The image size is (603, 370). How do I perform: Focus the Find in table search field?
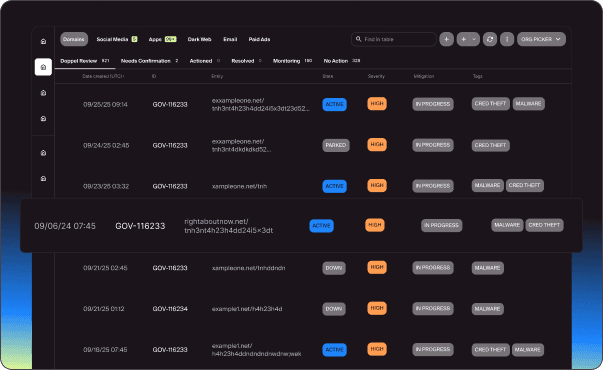(394, 39)
